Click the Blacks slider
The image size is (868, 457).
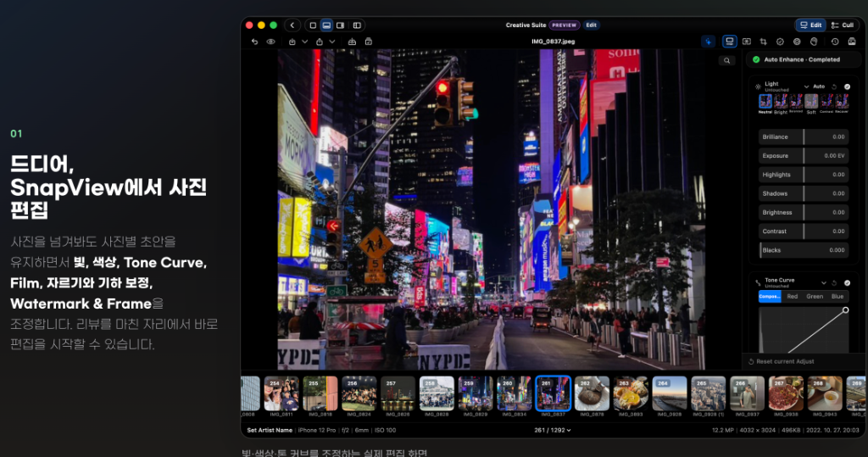click(804, 250)
